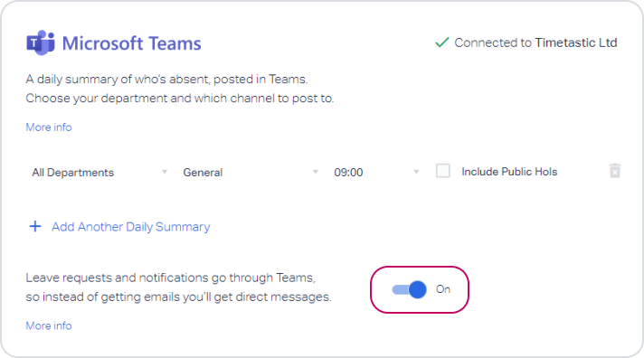Delete the daily summary with trash icon
The width and height of the screenshot is (644, 358).
(615, 171)
